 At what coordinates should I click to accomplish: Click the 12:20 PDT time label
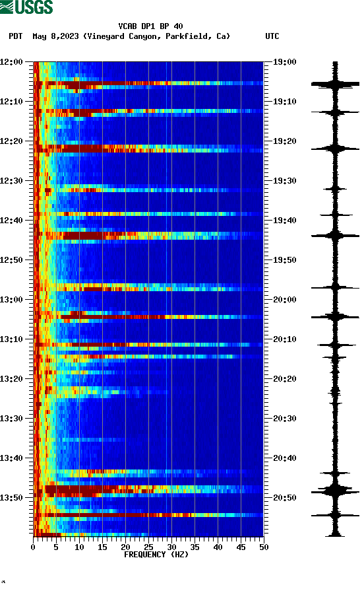(x=11, y=141)
